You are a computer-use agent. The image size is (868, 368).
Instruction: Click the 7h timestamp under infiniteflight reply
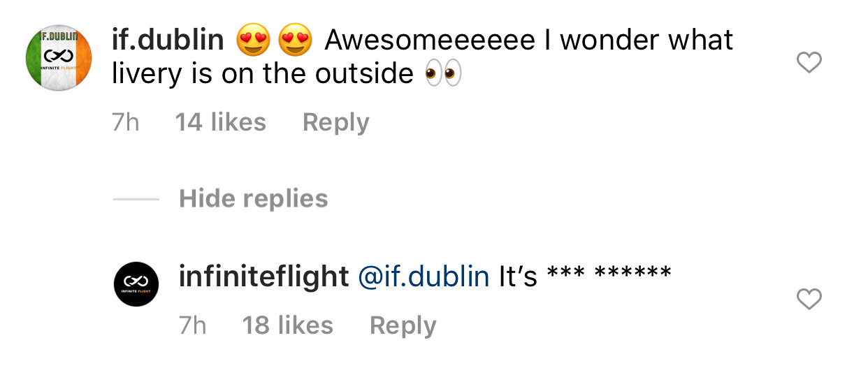pos(193,325)
